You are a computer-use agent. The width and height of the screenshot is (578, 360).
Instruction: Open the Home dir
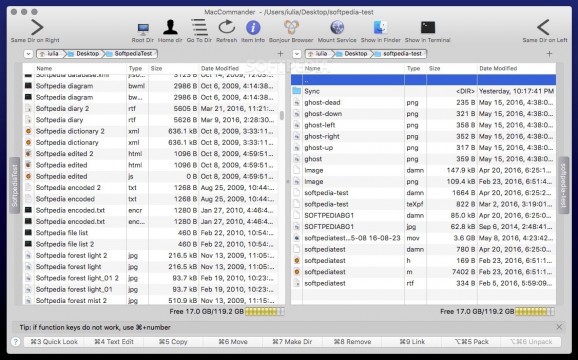pyautogui.click(x=170, y=28)
